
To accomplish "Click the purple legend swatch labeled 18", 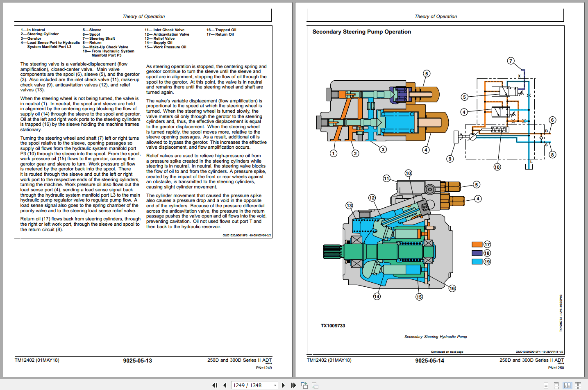I will click(x=477, y=253).
